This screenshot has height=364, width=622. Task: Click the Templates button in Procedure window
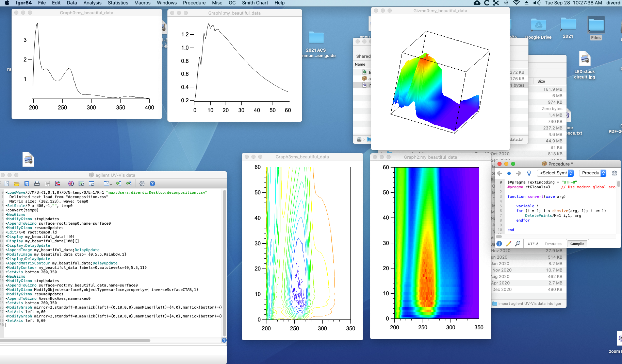(553, 244)
